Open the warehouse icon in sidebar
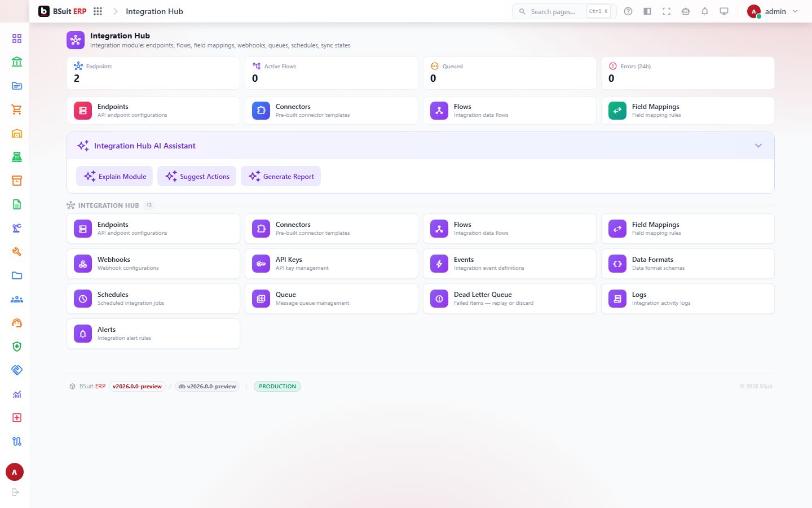The width and height of the screenshot is (812, 508). coord(17,133)
